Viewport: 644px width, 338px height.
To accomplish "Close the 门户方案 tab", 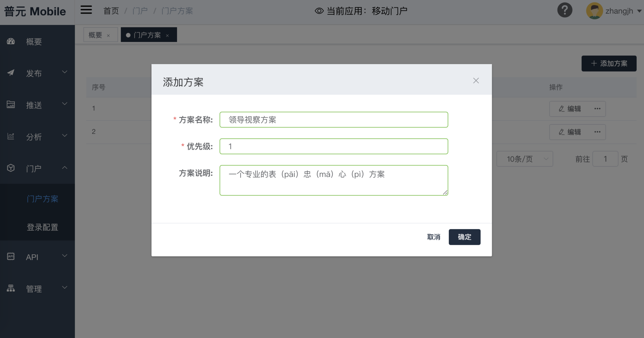I will (167, 36).
